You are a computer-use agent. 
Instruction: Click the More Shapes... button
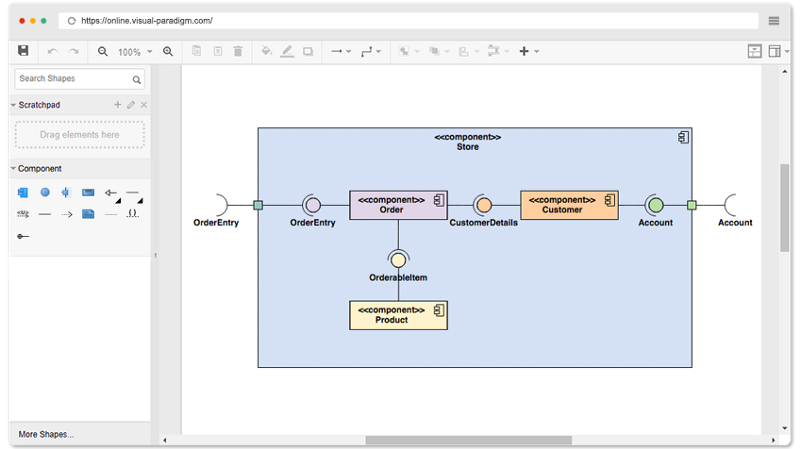(x=46, y=434)
